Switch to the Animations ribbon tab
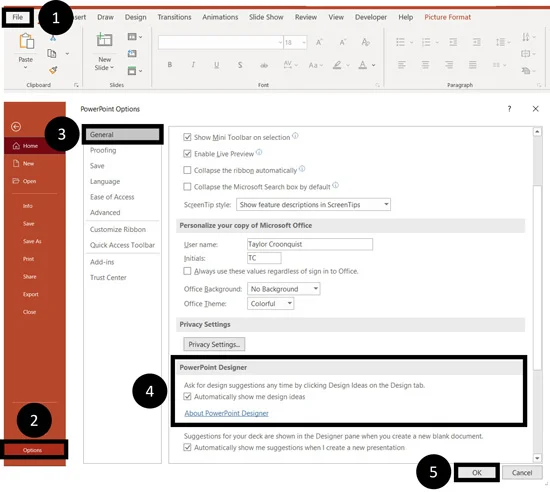 tap(220, 17)
